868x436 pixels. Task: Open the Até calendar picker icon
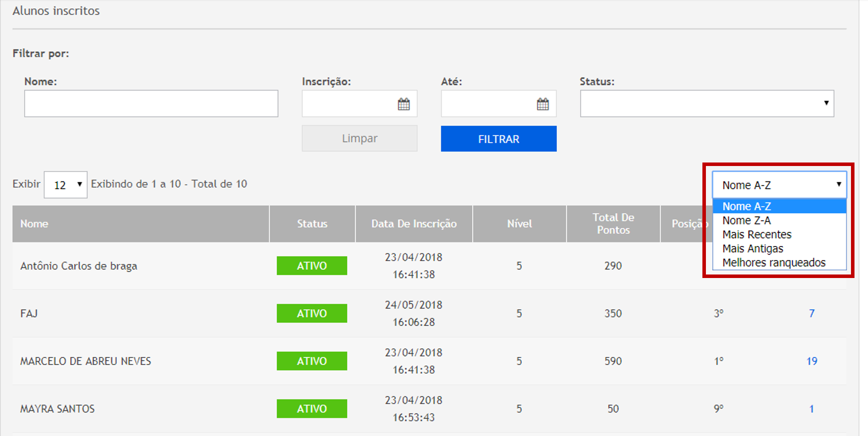[x=542, y=104]
